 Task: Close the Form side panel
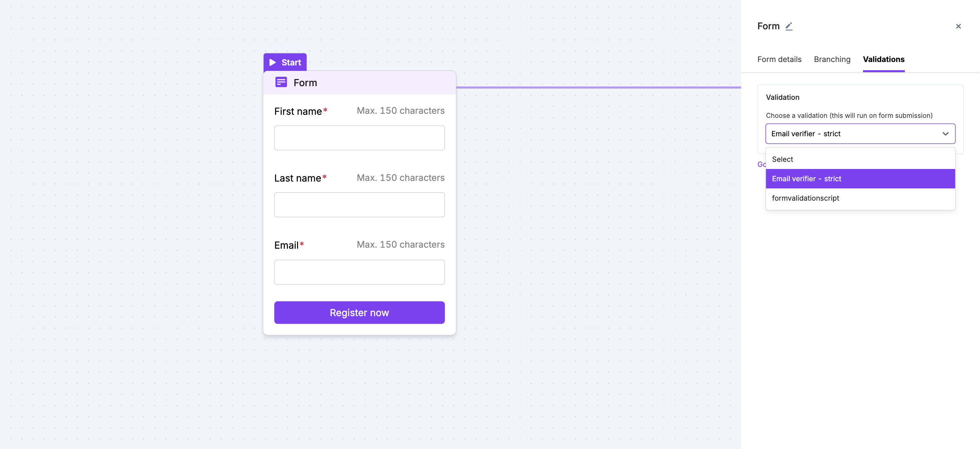(x=958, y=26)
